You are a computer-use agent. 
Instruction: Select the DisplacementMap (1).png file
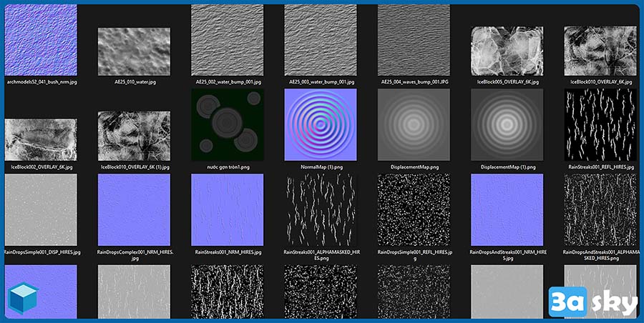pos(507,125)
